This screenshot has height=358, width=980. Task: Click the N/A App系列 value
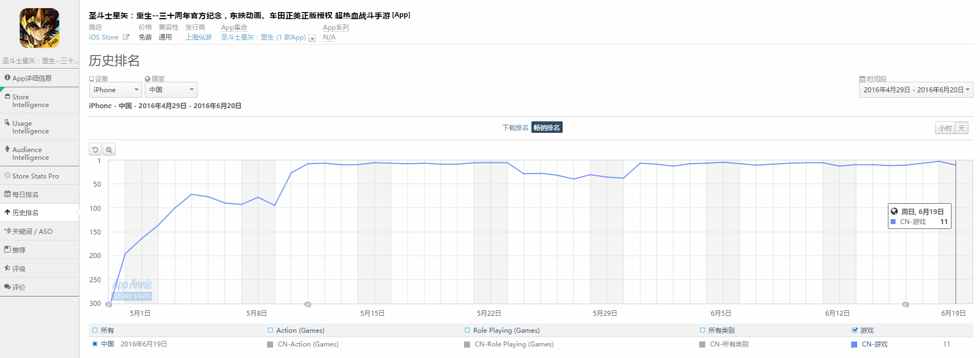pos(329,37)
